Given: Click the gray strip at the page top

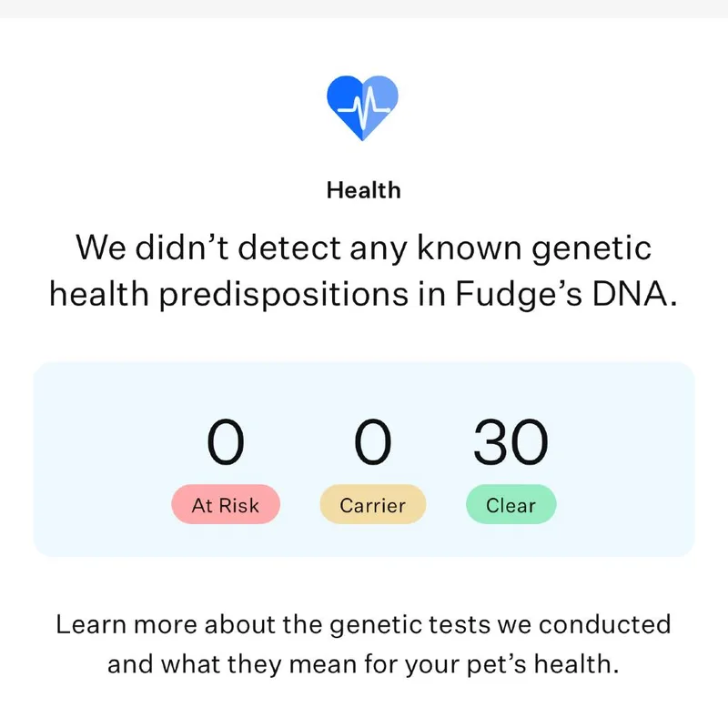Looking at the screenshot, I should (x=364, y=9).
